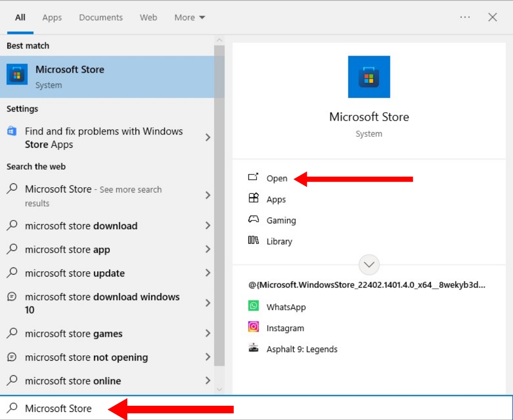Click the scrollbar down arrow

(219, 389)
